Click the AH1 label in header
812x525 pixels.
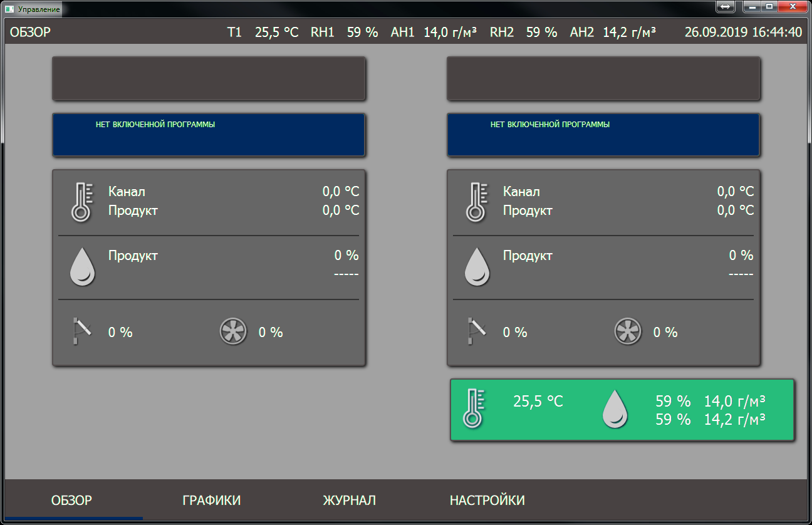click(403, 33)
